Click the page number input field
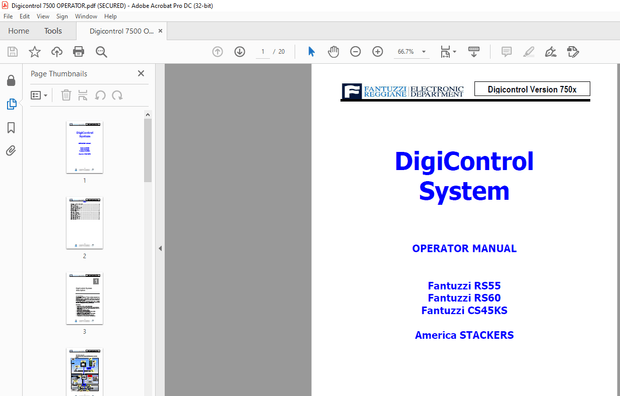Image resolution: width=620 pixels, height=396 pixels. click(x=263, y=51)
